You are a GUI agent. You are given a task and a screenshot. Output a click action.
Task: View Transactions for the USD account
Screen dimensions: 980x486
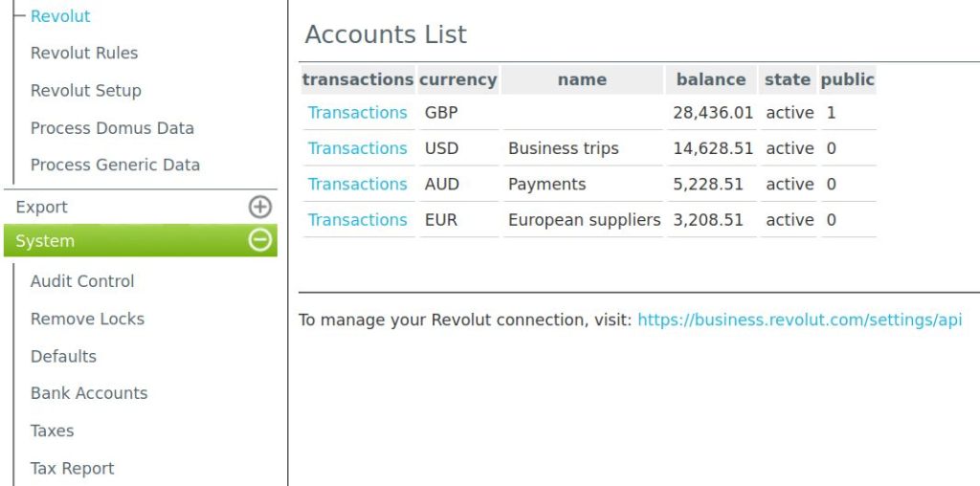(357, 148)
